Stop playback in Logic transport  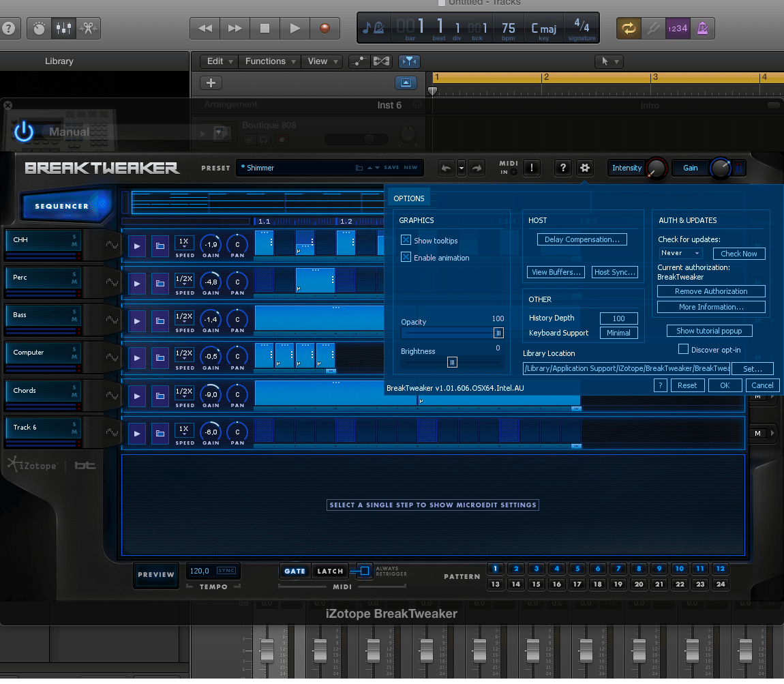(x=265, y=29)
